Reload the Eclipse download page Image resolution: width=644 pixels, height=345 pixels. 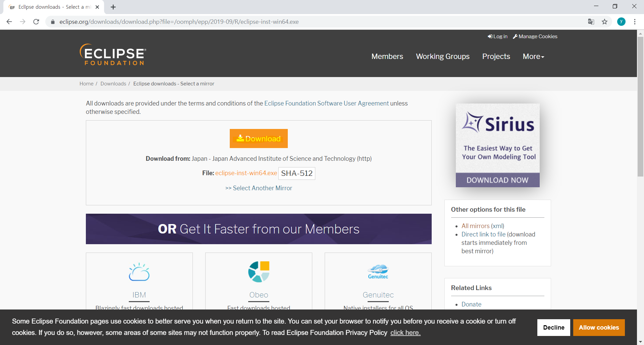click(x=36, y=22)
